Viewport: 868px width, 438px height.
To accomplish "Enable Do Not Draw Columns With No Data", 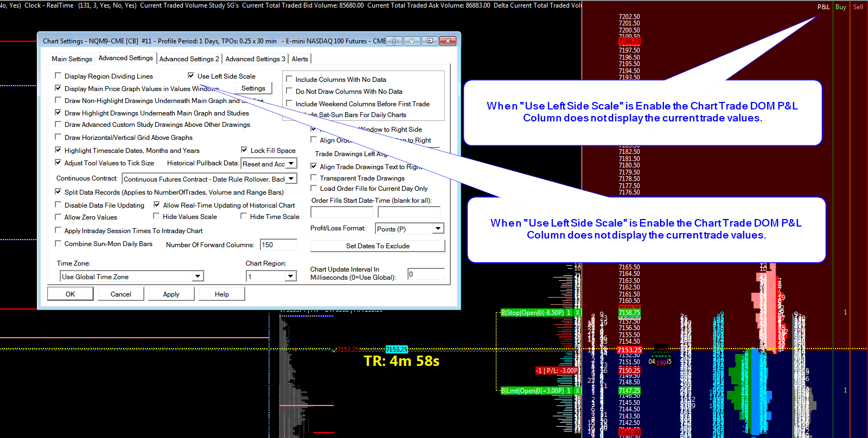I will point(289,91).
